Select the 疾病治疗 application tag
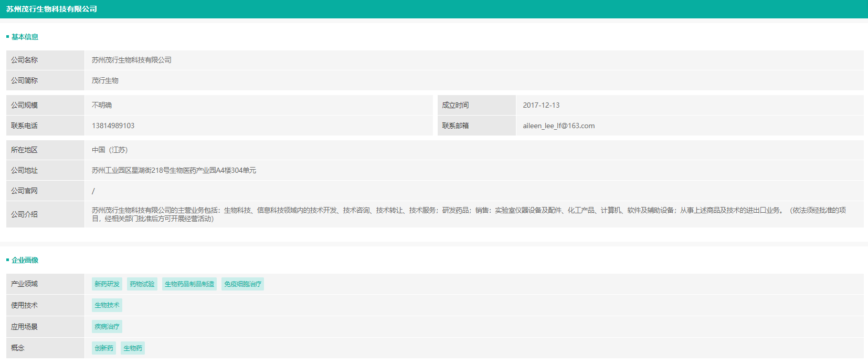This screenshot has height=363, width=868. point(107,327)
